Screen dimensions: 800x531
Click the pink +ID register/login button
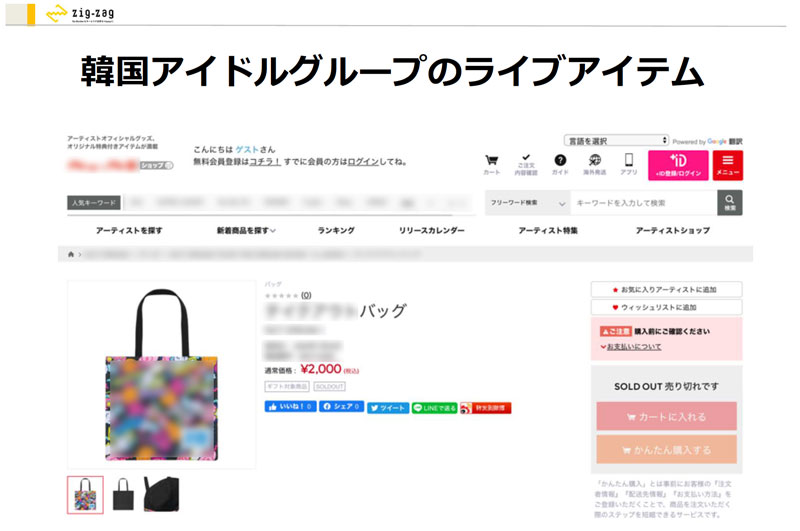click(x=678, y=165)
